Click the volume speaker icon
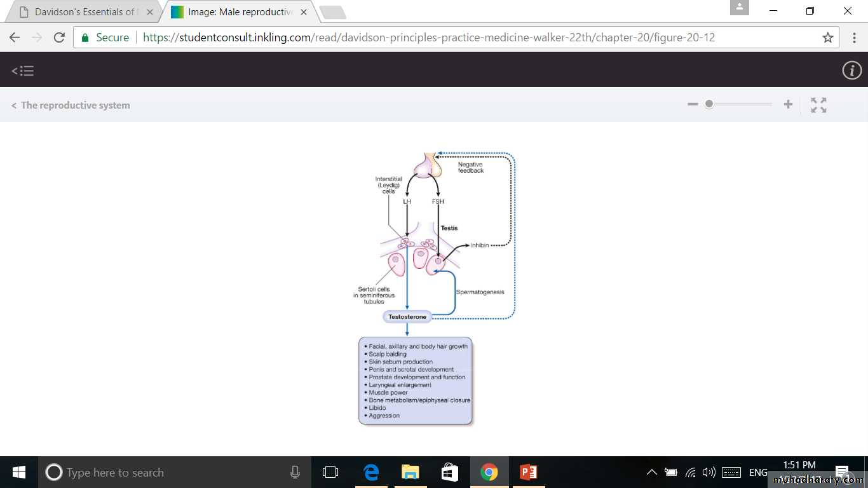Screen dimensions: 868x488 pos(709,472)
